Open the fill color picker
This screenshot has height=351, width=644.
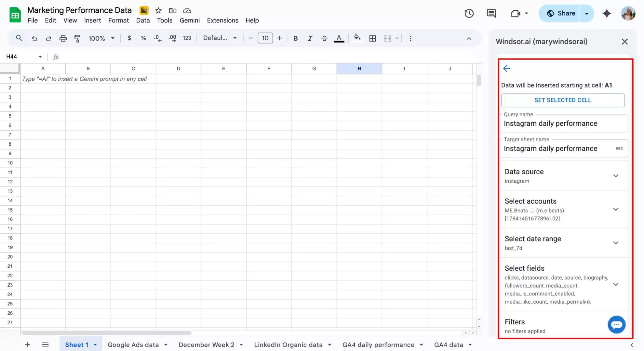[357, 38]
